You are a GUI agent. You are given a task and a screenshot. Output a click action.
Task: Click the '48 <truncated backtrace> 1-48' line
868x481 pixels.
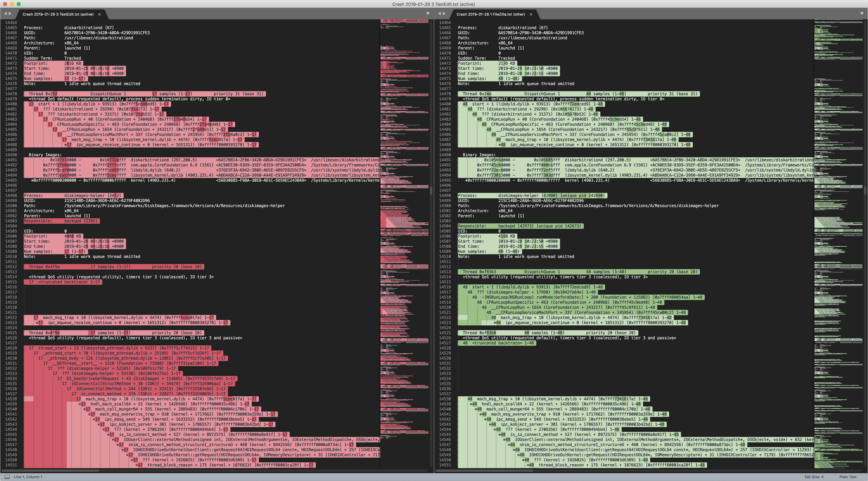tap(497, 343)
